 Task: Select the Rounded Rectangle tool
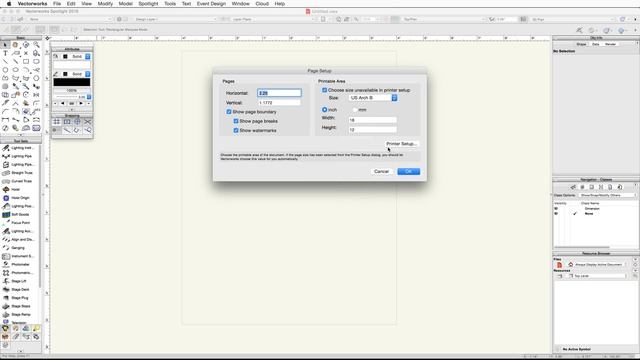pos(36,62)
